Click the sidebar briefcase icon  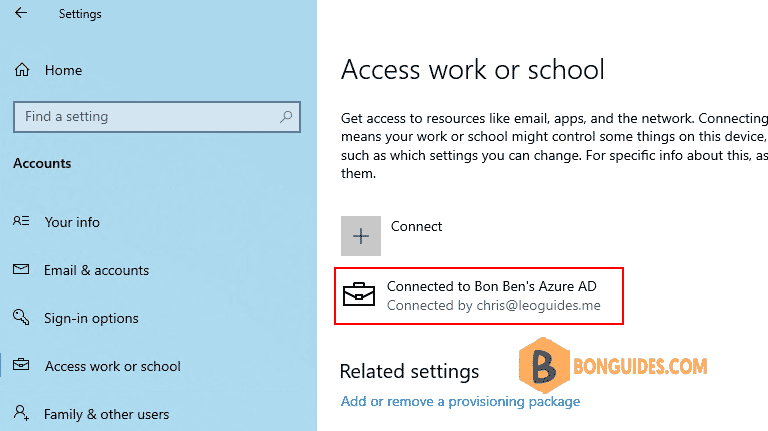21,365
